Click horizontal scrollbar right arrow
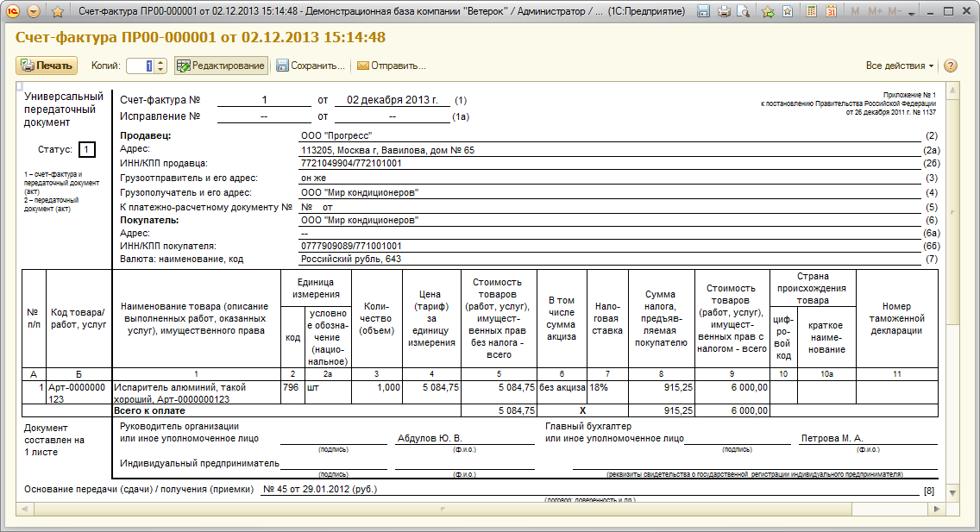Image resolution: width=980 pixels, height=532 pixels. [936, 509]
